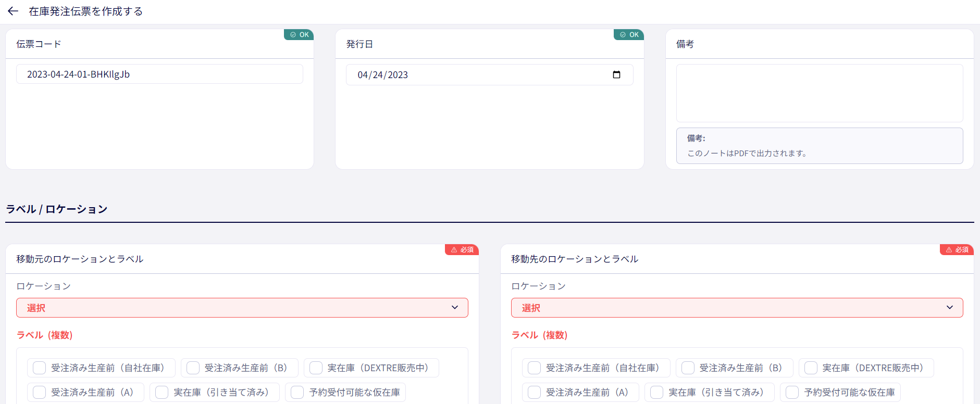The width and height of the screenshot is (980, 404).
Task: Click the 必須 warning badge on 移動元 card
Action: pos(462,249)
